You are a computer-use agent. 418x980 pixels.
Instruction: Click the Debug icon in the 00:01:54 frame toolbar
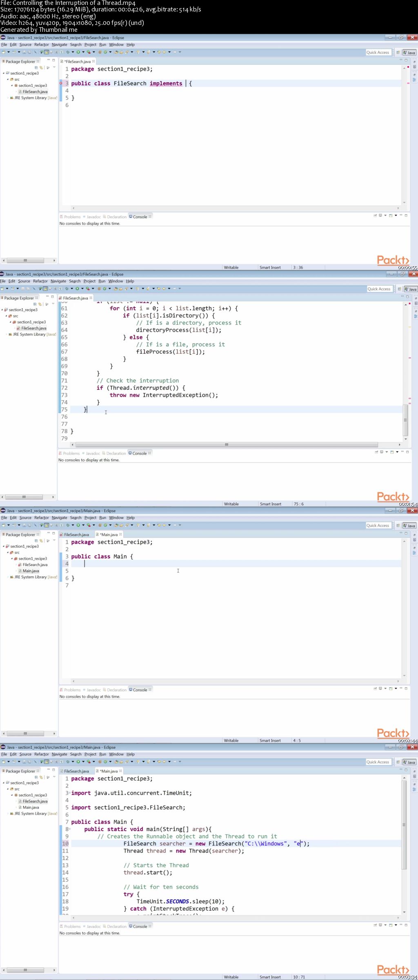(x=67, y=289)
